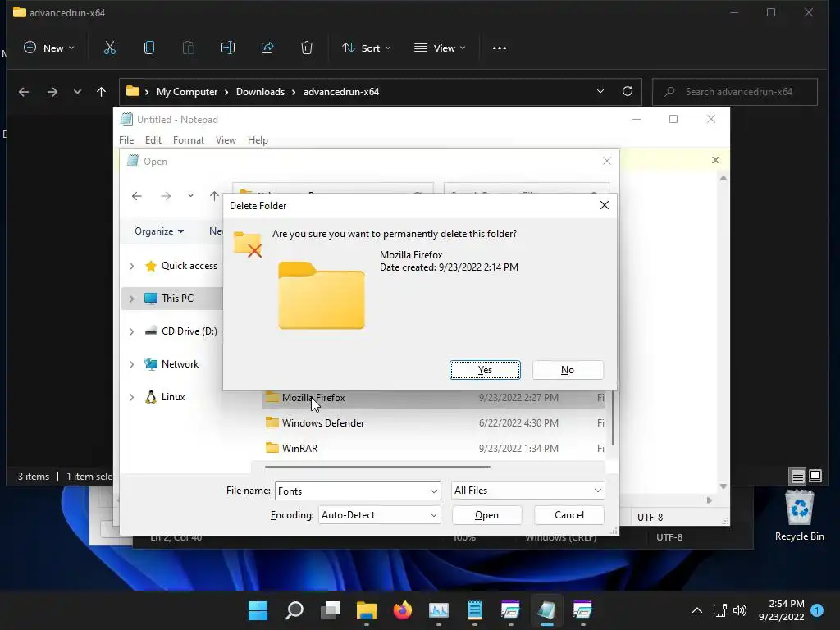This screenshot has width=840, height=630.
Task: Select the Windows Defender folder row
Action: click(x=434, y=423)
